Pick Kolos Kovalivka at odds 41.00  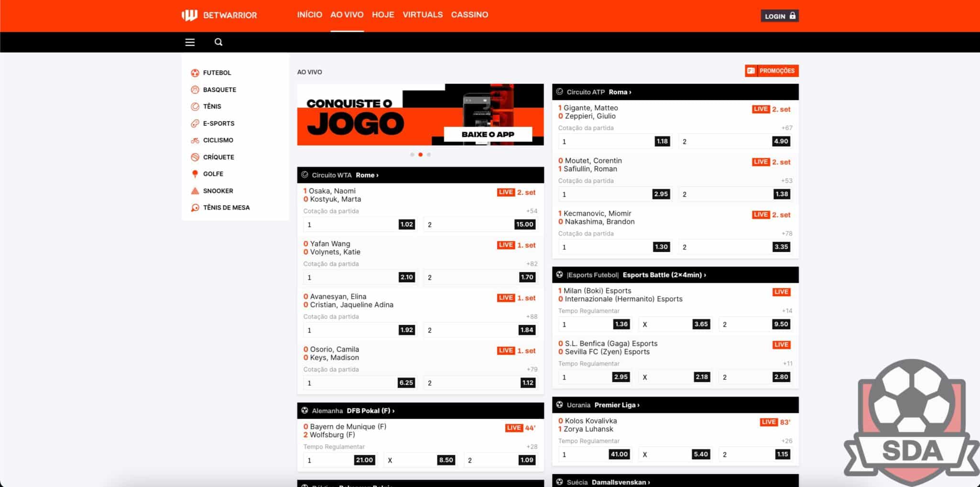(595, 454)
